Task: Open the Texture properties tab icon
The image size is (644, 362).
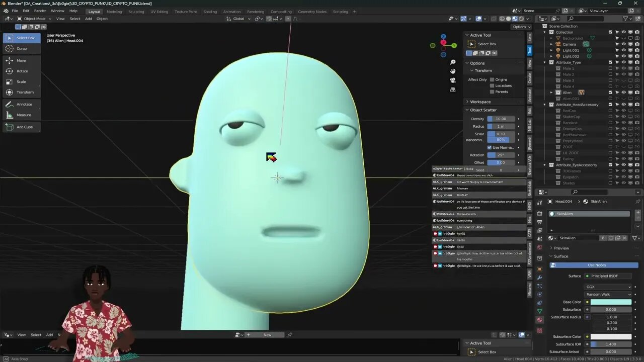Action: (540, 331)
